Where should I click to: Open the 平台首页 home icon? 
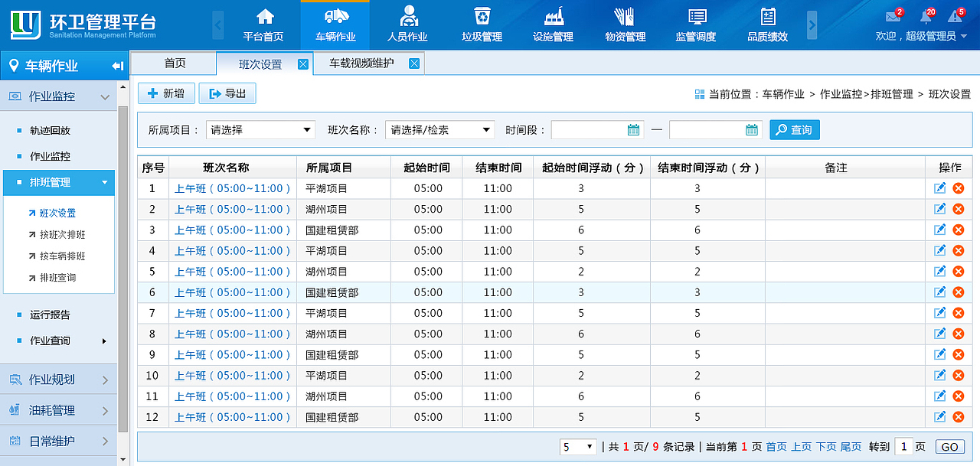coord(263,25)
